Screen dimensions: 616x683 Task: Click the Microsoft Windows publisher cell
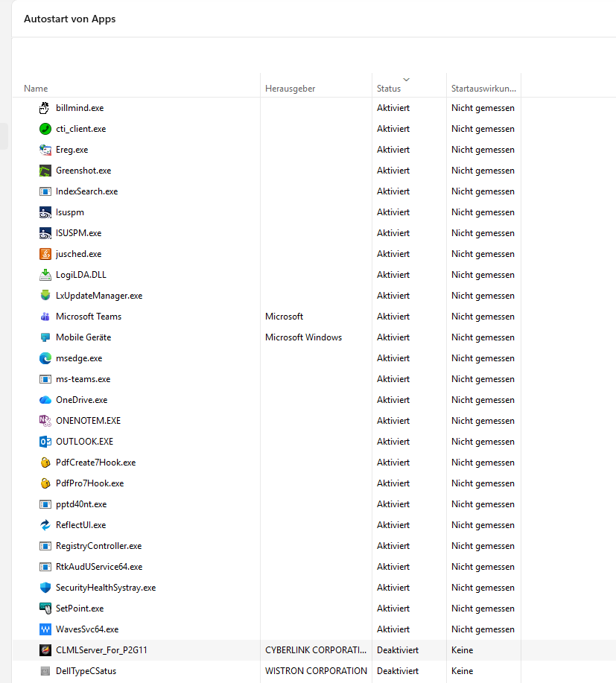coord(304,337)
